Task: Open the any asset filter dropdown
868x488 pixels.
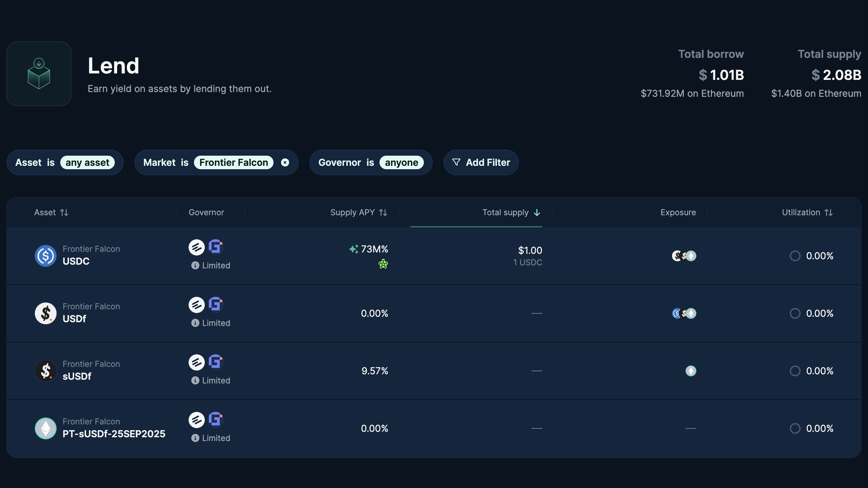Action: (87, 162)
